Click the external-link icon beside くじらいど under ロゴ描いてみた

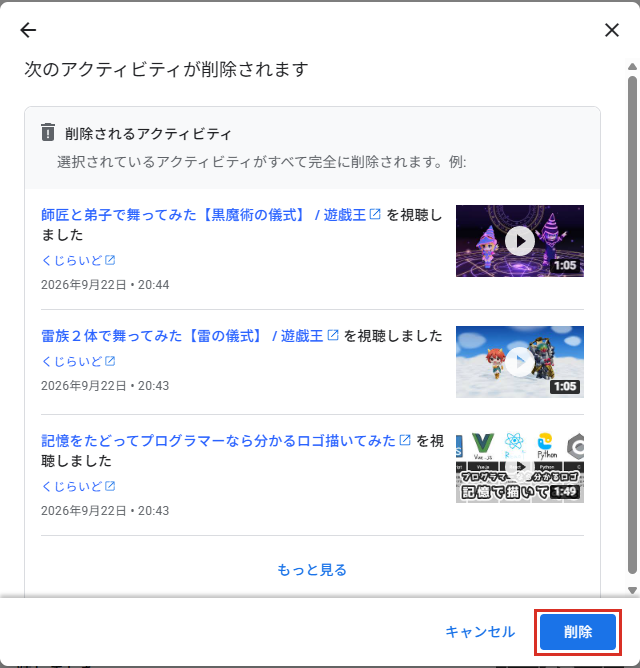[110, 486]
